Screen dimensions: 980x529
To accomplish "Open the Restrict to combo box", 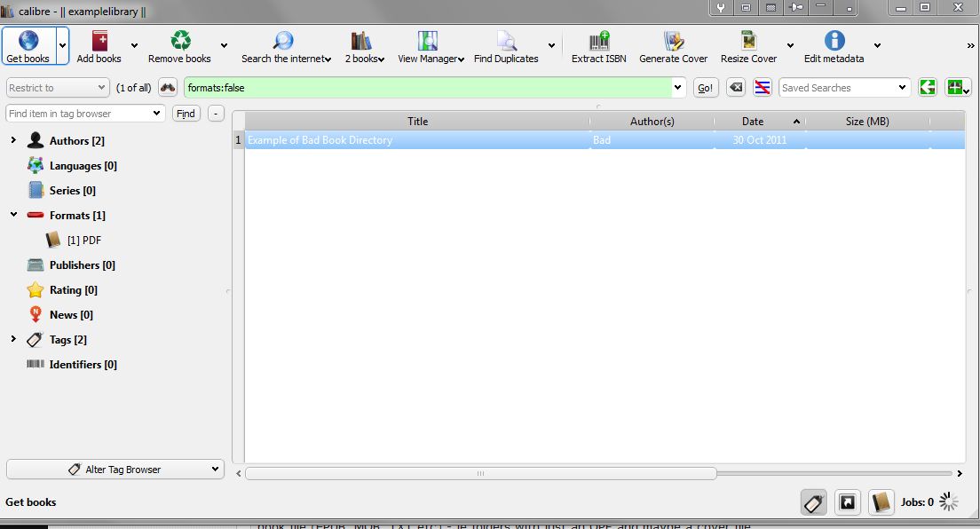I will coord(58,88).
